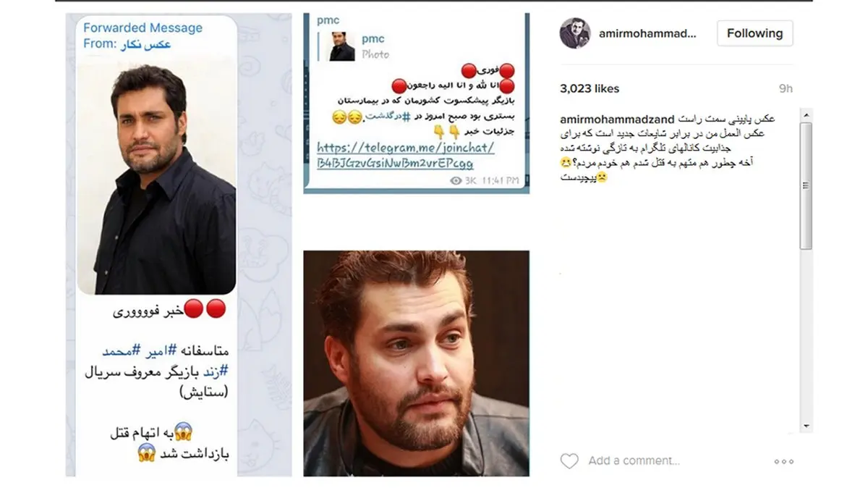Image resolution: width=868 pixels, height=488 pixels.
Task: Open amirmohammadzand username in caption
Action: tap(617, 119)
